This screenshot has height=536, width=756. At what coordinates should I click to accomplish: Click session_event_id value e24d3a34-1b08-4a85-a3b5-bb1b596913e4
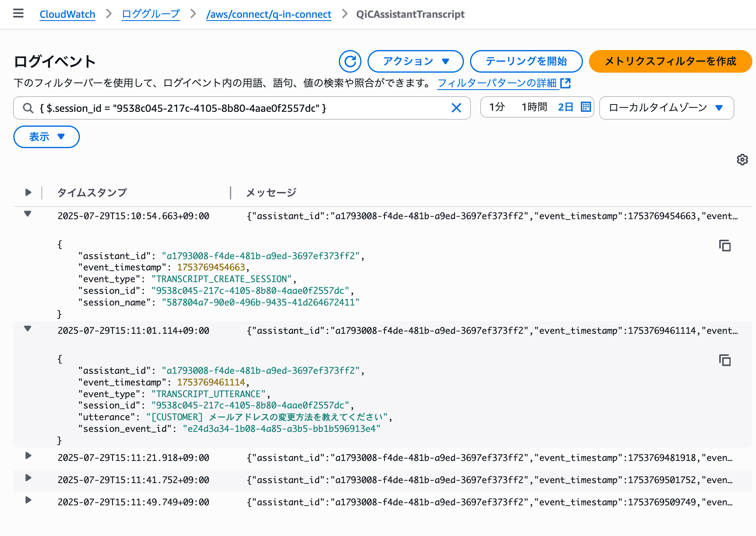pyautogui.click(x=282, y=429)
